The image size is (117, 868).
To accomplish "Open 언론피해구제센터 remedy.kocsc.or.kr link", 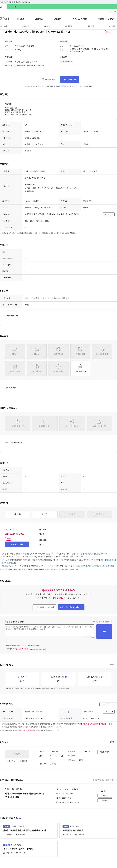I will pos(31,649).
